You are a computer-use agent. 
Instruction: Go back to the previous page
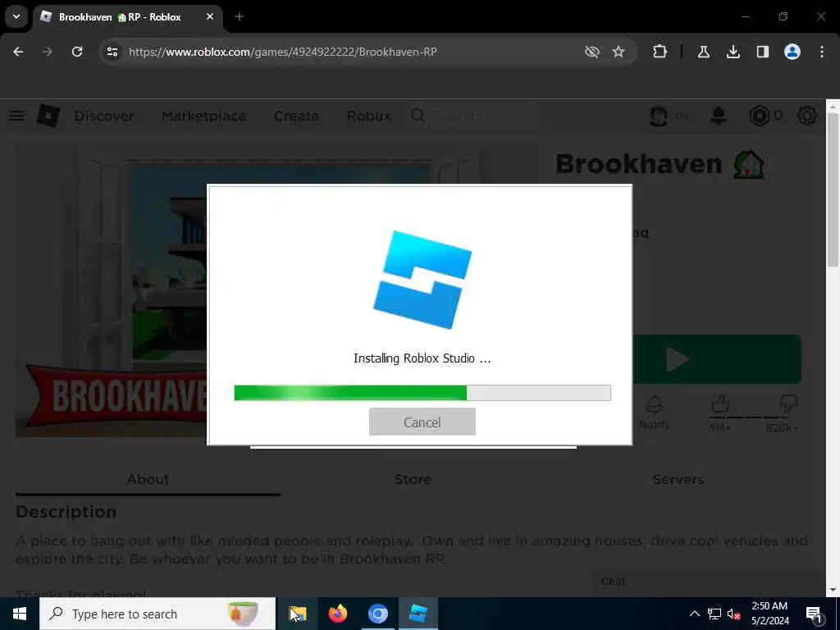pos(18,52)
